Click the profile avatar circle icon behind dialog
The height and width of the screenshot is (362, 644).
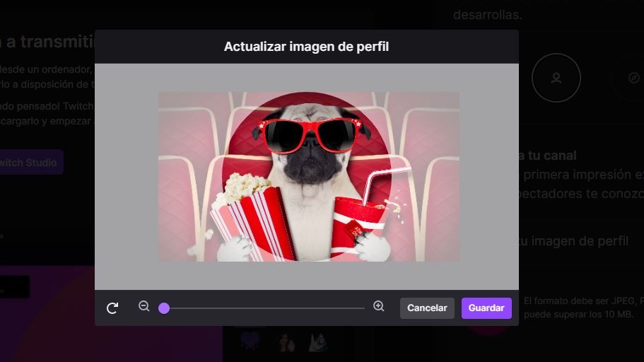tap(556, 78)
